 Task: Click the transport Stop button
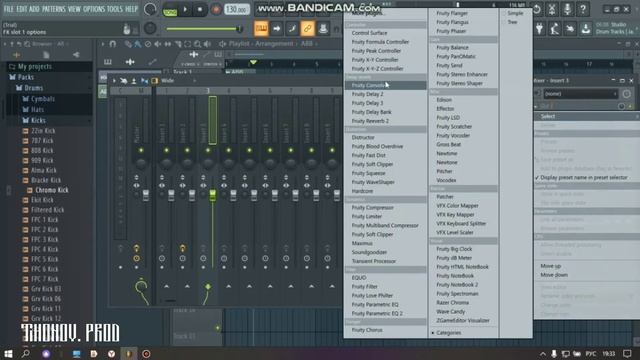(x=200, y=9)
